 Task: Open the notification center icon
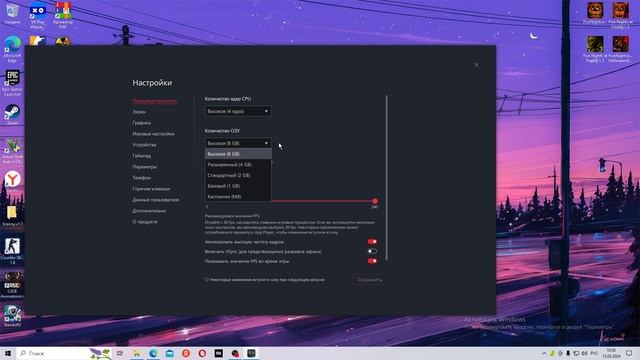point(629,353)
